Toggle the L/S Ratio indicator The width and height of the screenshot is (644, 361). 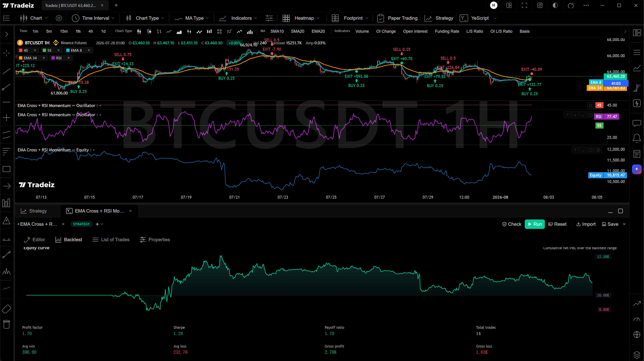(x=475, y=31)
